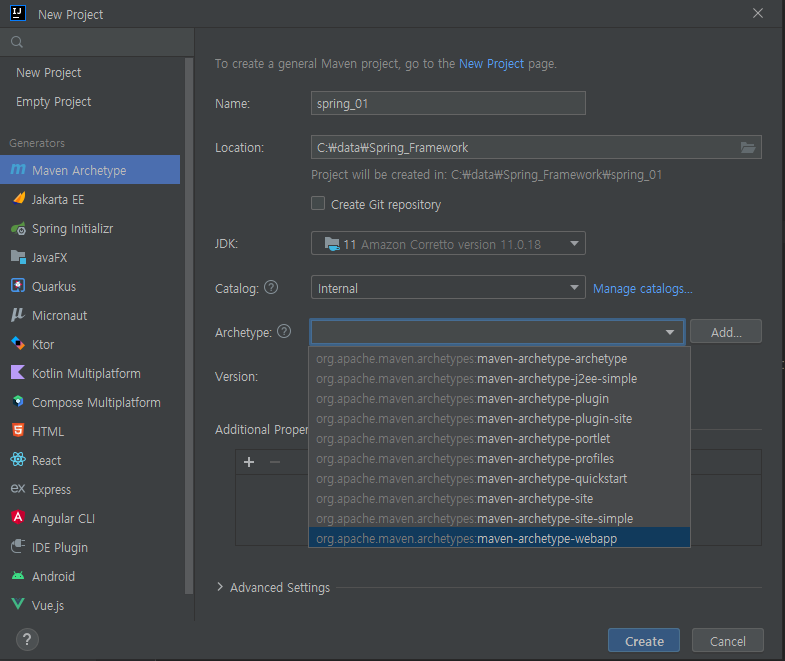785x661 pixels.
Task: Choose maven-archetype-webapp from list
Action: tap(499, 538)
